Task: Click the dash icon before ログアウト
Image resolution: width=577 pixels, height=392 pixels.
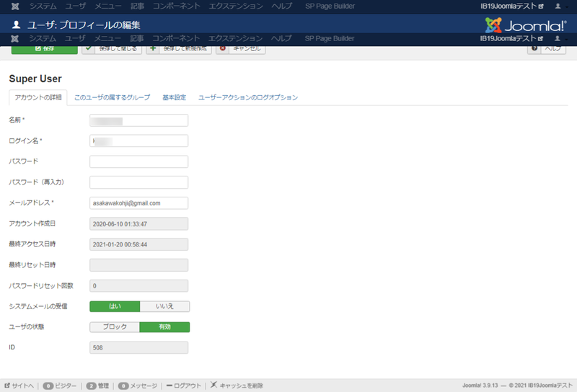Action: (x=169, y=386)
